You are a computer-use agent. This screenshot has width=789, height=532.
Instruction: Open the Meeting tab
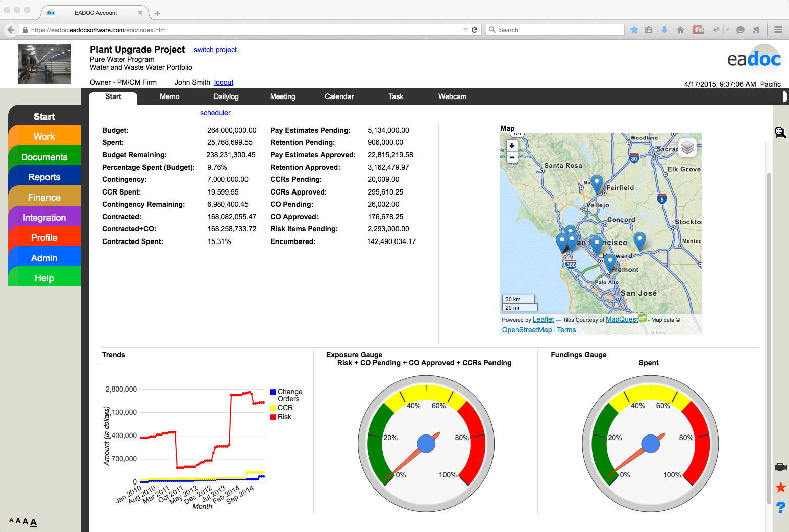tap(282, 96)
